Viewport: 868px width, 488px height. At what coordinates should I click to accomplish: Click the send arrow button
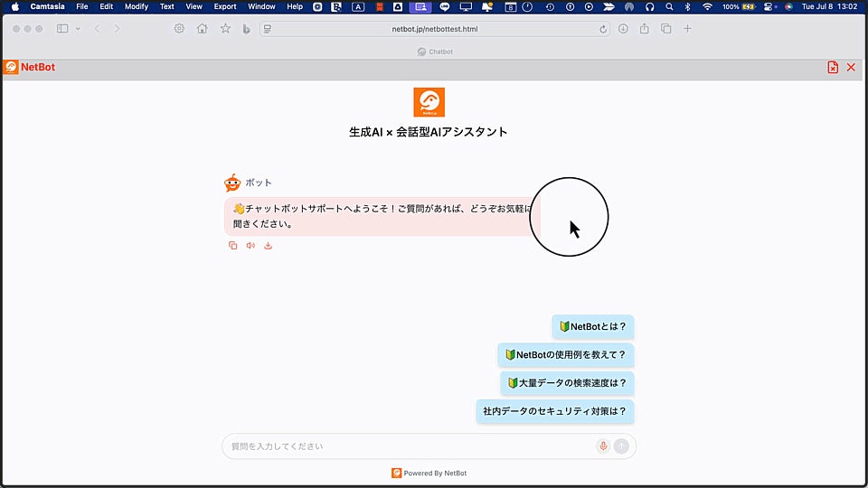621,446
